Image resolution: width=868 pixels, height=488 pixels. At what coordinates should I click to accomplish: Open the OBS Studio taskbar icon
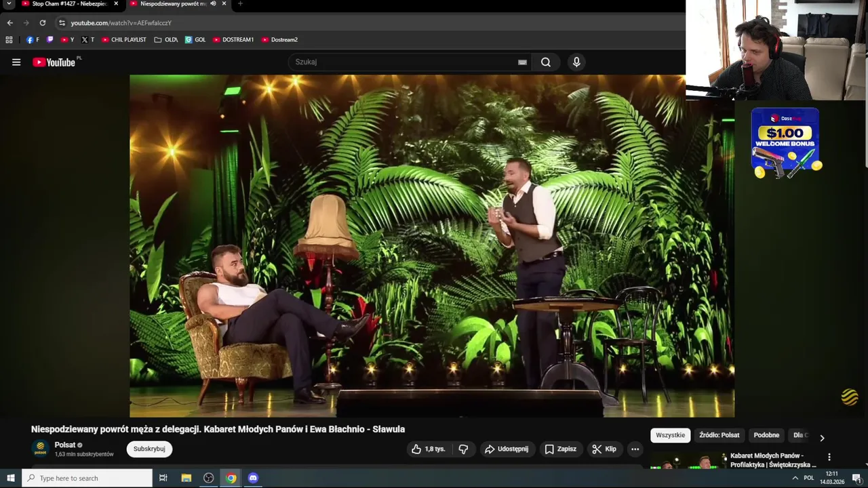point(209,478)
